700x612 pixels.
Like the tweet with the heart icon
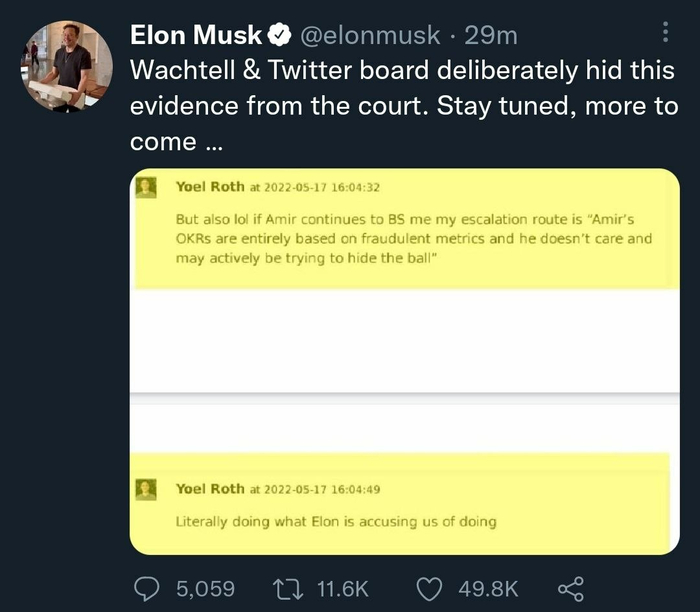tap(429, 588)
